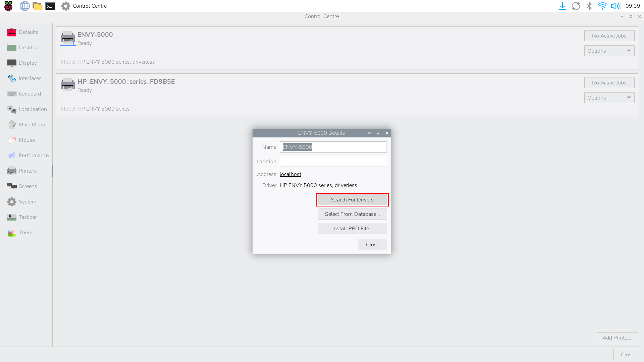Click the Performance paper-plane icon
The height and width of the screenshot is (362, 644).
click(11, 156)
